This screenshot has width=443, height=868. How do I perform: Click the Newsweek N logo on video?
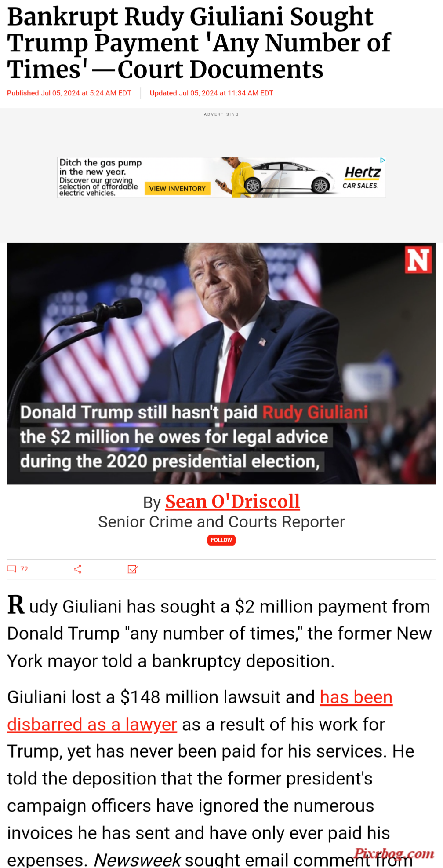click(418, 260)
